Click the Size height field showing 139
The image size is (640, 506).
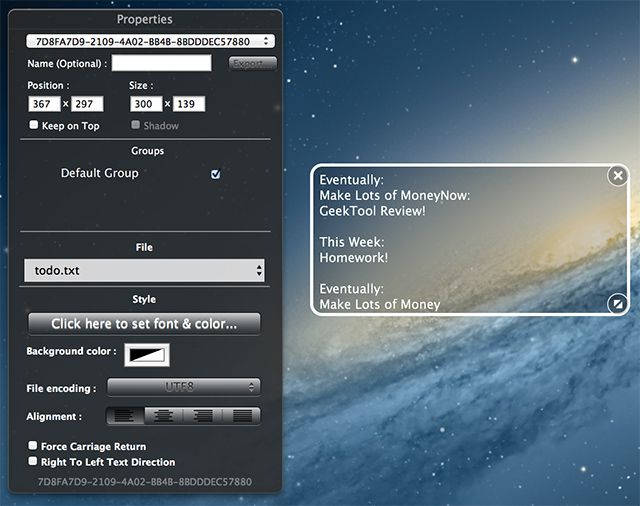pos(189,104)
